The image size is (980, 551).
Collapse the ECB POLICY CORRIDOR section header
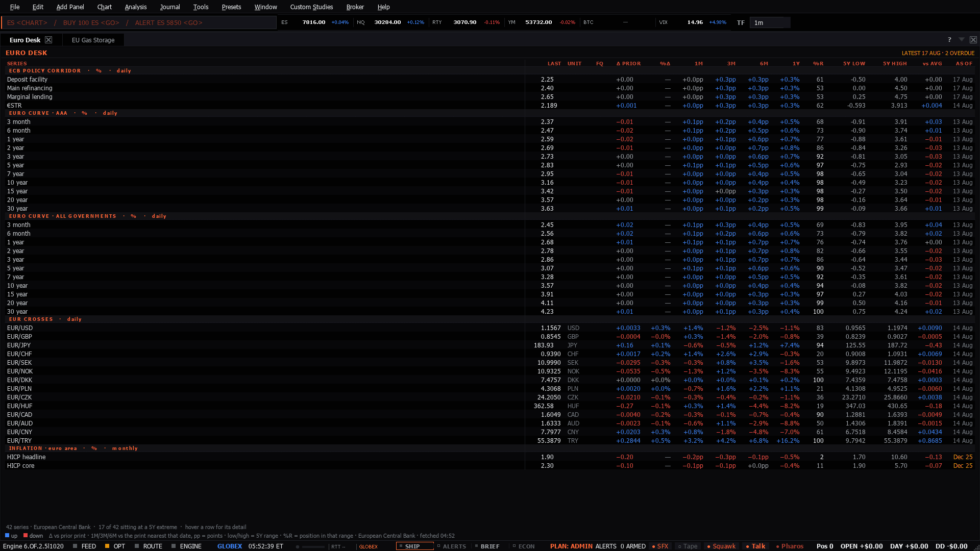click(x=490, y=71)
